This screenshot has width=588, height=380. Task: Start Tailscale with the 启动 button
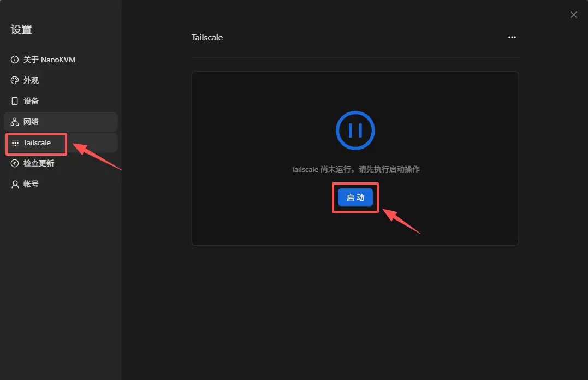pos(355,197)
